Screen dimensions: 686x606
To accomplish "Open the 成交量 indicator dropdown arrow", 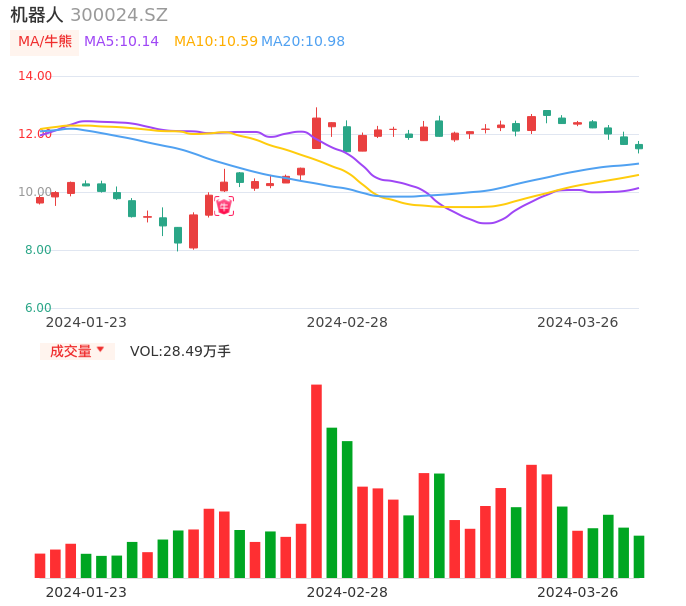I will 100,350.
